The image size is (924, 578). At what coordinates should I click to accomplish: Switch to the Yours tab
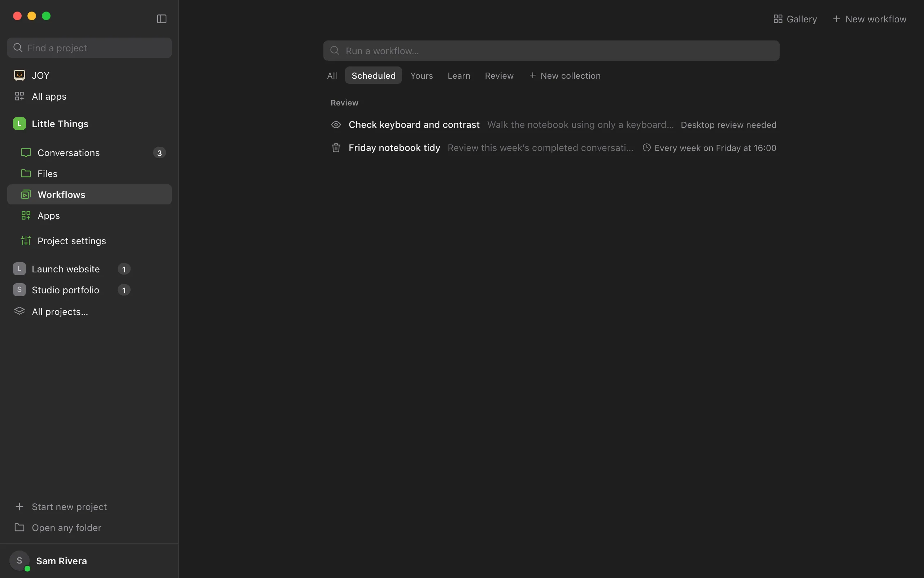[422, 75]
